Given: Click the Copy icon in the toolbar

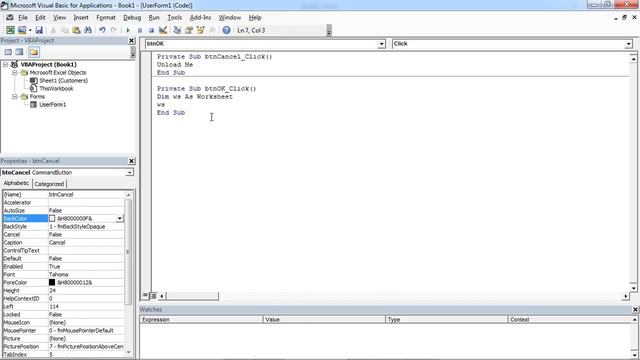Looking at the screenshot, I should [64, 30].
